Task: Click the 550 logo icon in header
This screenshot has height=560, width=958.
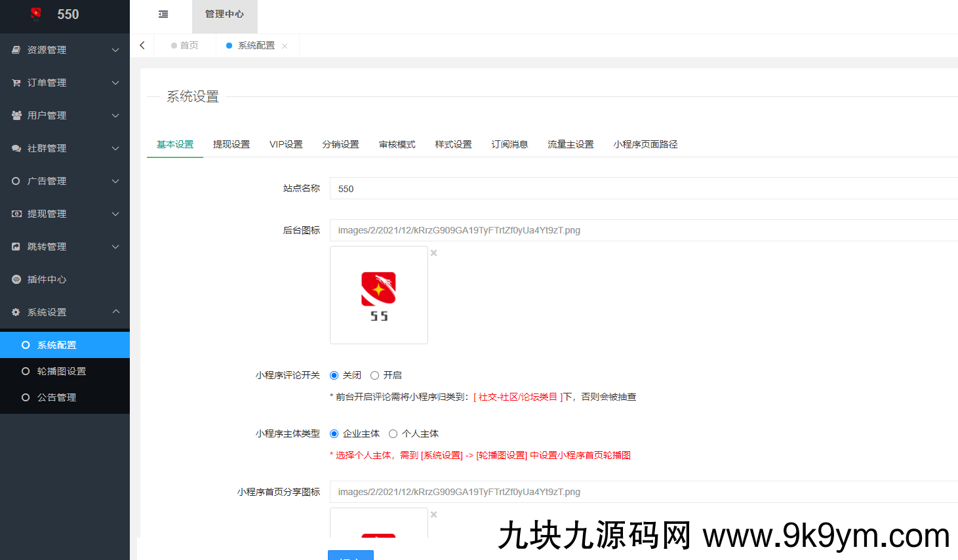Action: point(36,14)
